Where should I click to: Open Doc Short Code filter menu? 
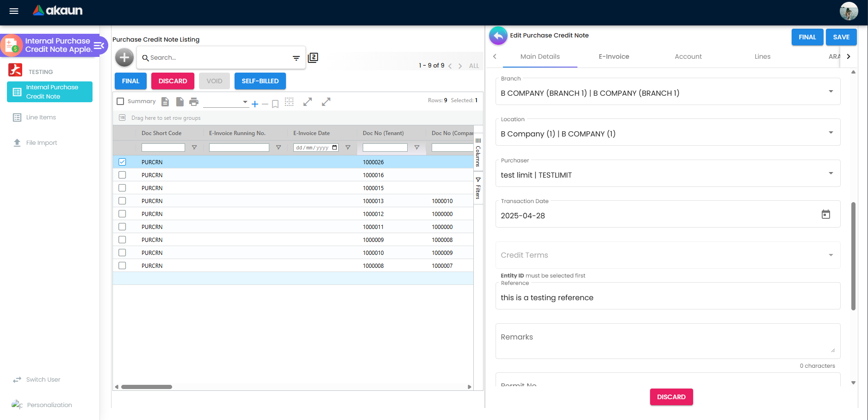(x=194, y=148)
